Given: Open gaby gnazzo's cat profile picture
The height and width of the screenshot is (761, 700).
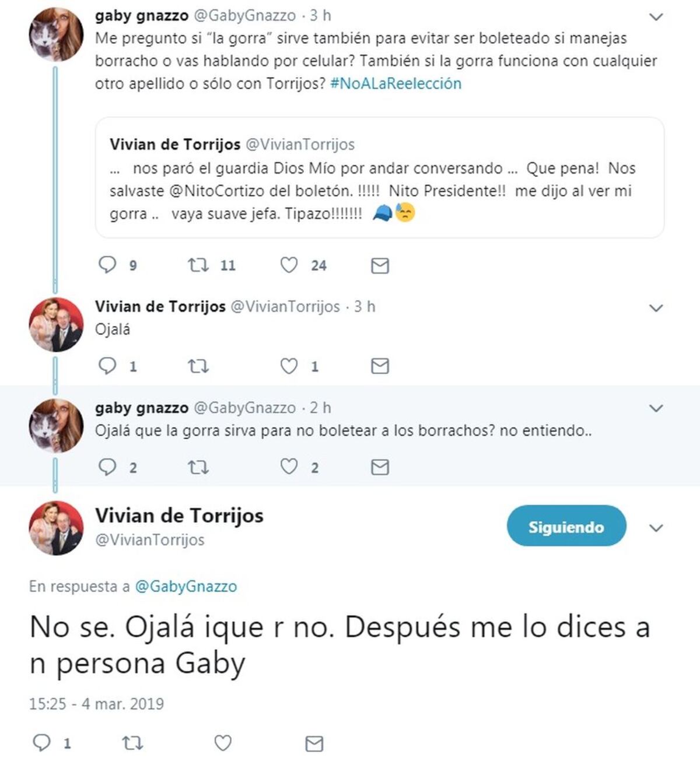Looking at the screenshot, I should pos(56,35).
